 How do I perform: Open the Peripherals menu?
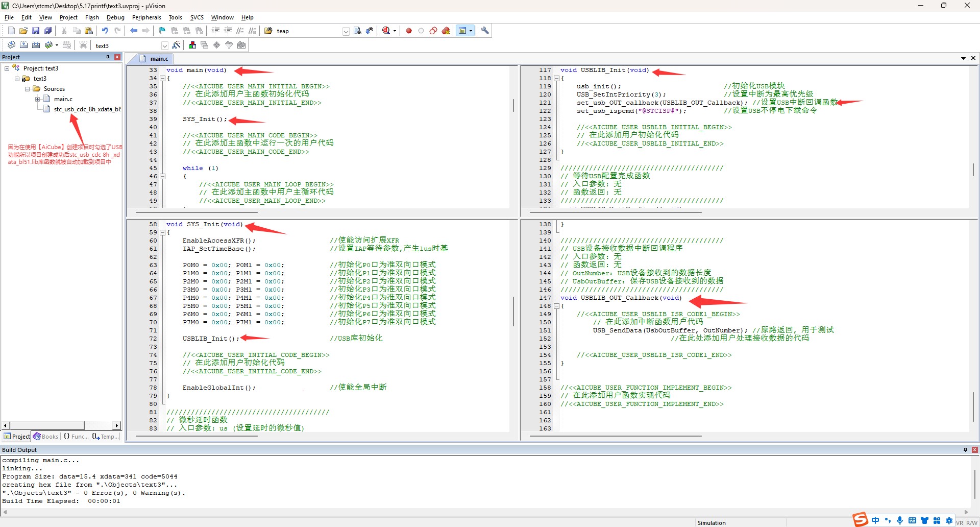(146, 17)
